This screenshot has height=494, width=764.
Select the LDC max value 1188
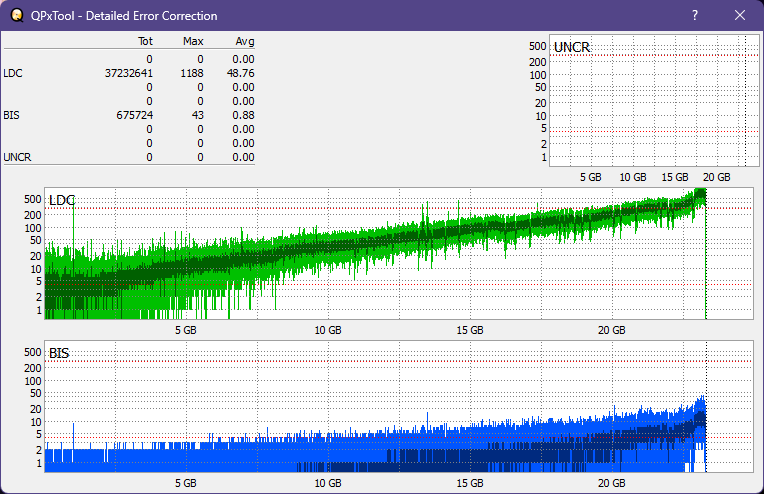192,73
